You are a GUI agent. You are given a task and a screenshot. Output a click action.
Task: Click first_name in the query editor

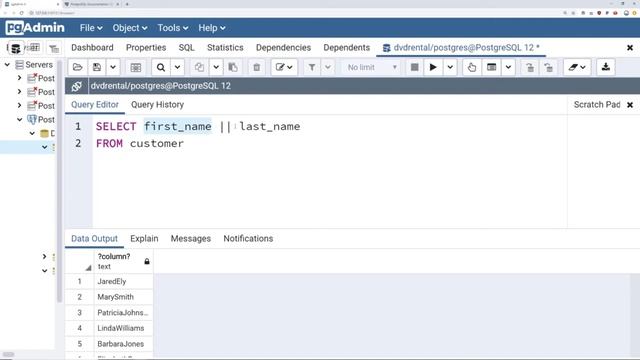pos(178,127)
